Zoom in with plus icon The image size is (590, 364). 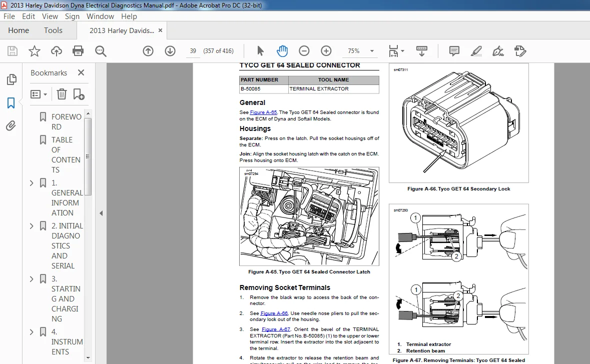coord(326,51)
